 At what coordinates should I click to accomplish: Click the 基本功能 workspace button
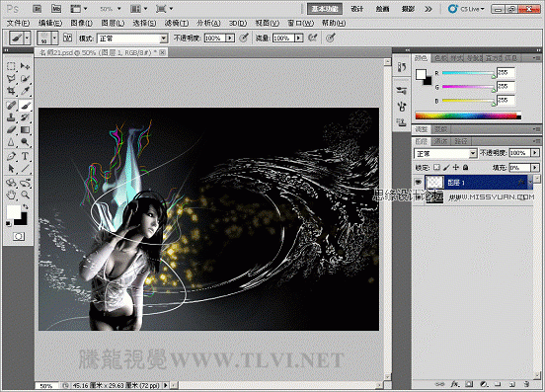point(325,9)
